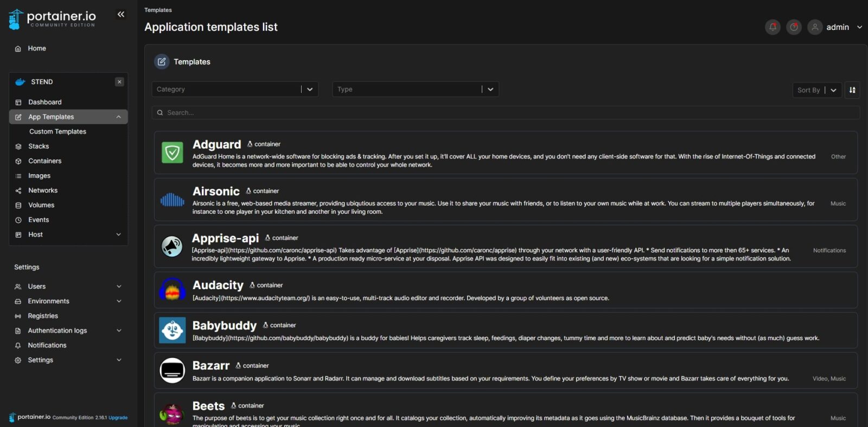Expand the Settings submenu chevron
The image size is (868, 427).
click(119, 360)
